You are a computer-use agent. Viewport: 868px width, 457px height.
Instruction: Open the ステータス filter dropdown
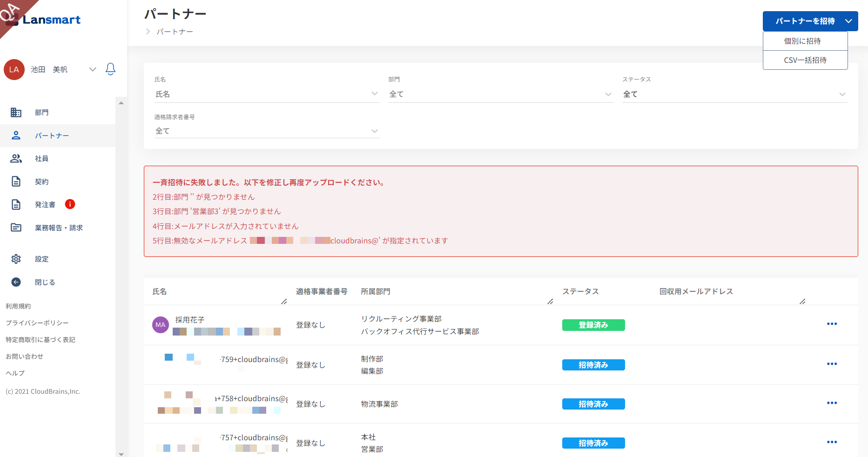735,94
